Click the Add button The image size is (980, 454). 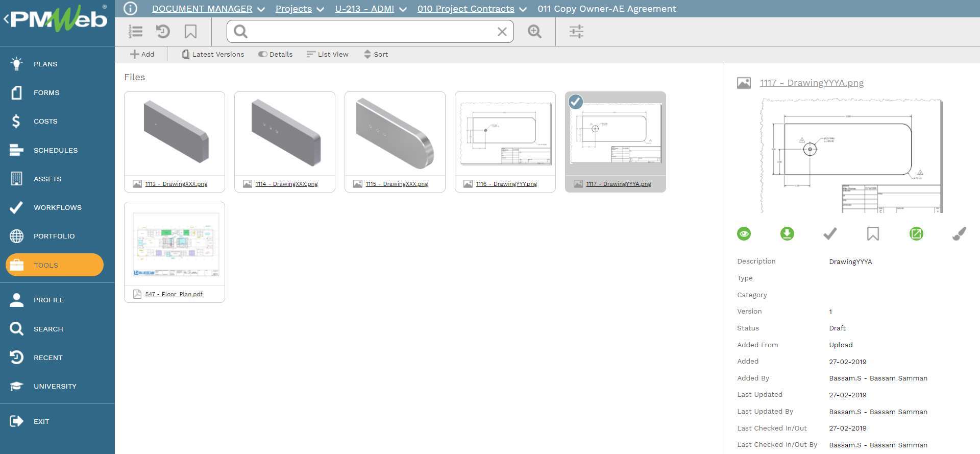pyautogui.click(x=142, y=54)
